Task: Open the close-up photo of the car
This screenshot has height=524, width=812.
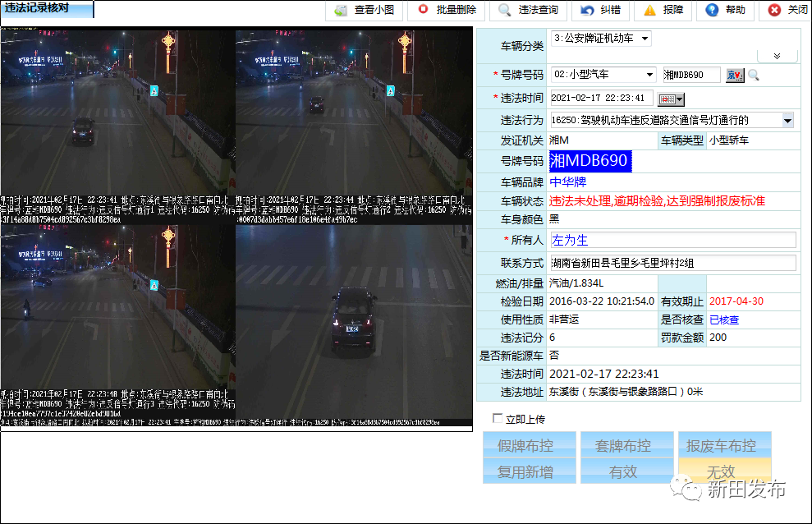Action: coord(354,322)
